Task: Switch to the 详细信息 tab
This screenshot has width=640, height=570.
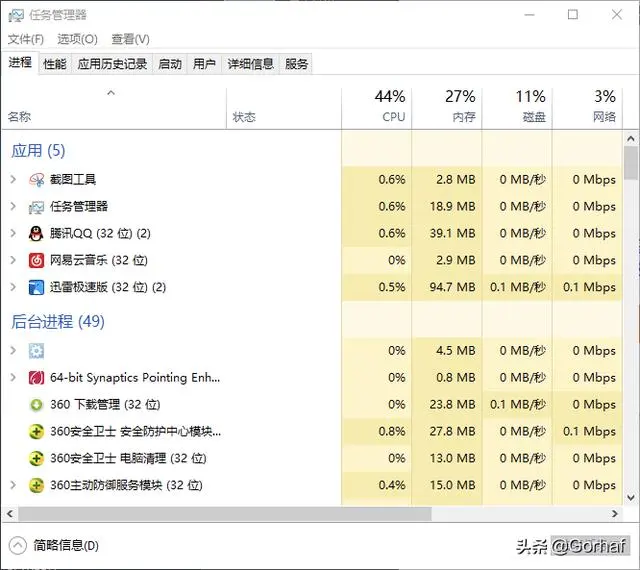Action: click(250, 64)
